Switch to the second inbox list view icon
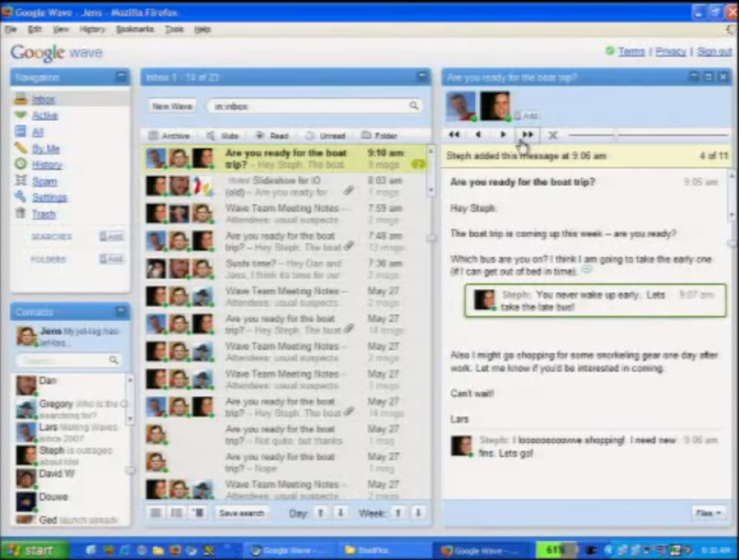 point(176,513)
